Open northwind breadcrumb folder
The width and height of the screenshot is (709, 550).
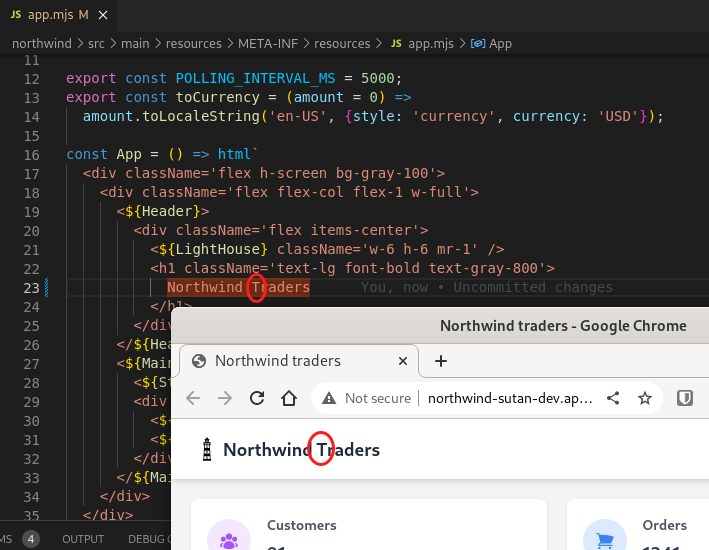click(x=42, y=43)
